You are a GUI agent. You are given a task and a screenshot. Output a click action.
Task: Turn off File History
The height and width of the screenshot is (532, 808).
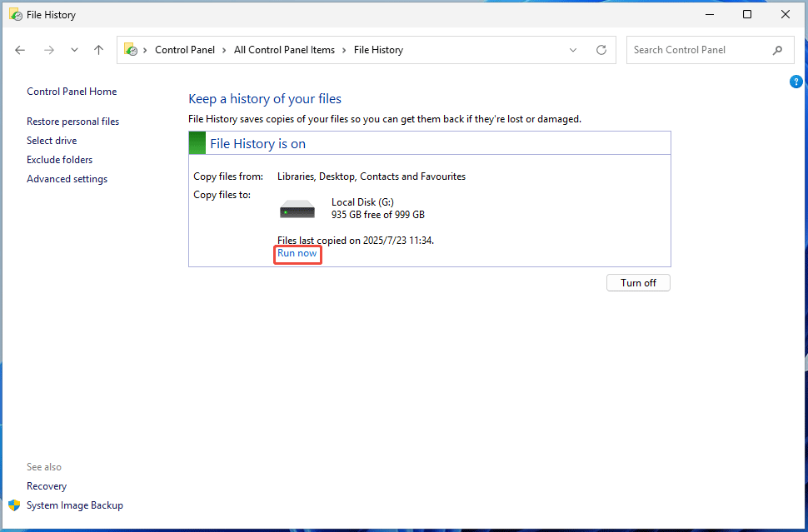638,282
